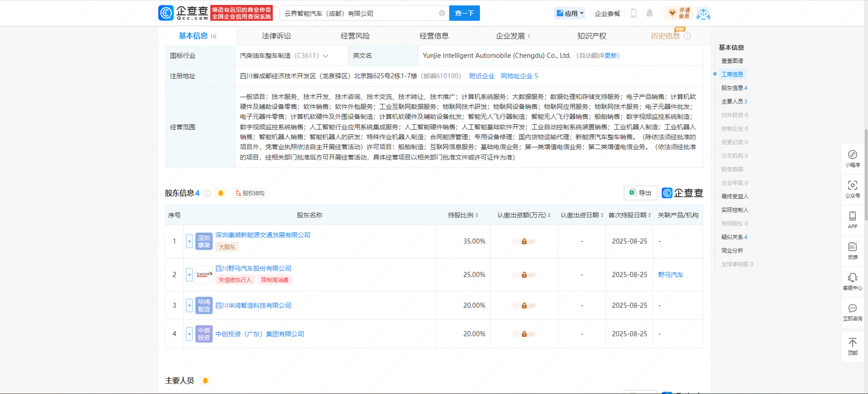Clear the search box text
Viewport: 868px width, 394px height.
tap(442, 13)
